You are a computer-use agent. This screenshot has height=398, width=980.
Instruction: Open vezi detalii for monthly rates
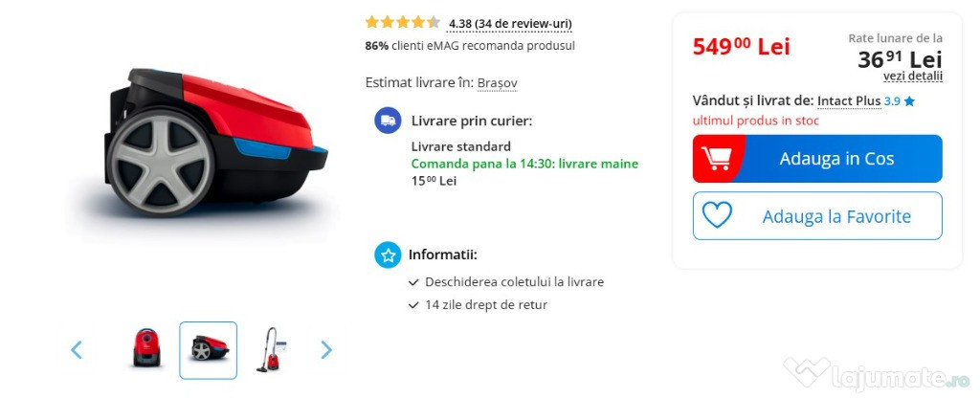[x=912, y=77]
